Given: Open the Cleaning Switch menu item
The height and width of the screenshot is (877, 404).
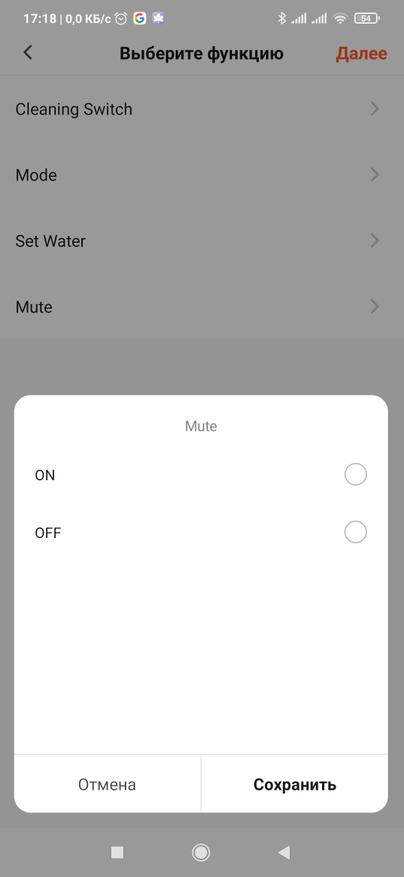Looking at the screenshot, I should click(x=202, y=109).
